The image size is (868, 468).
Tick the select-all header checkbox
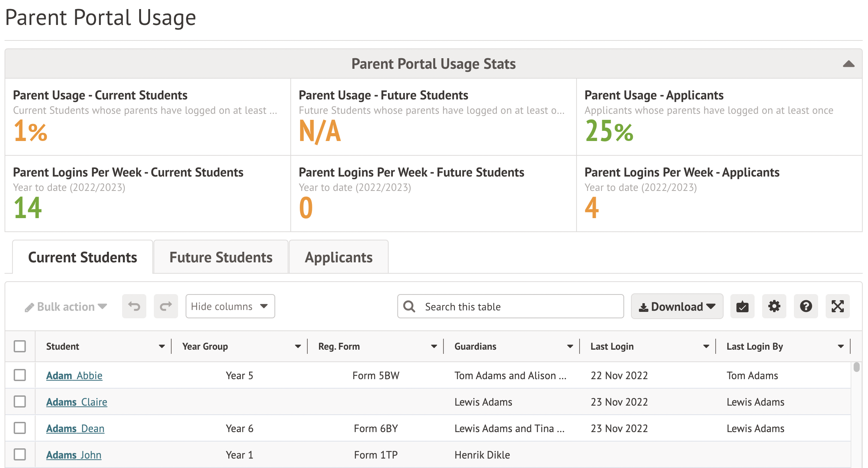(x=20, y=346)
